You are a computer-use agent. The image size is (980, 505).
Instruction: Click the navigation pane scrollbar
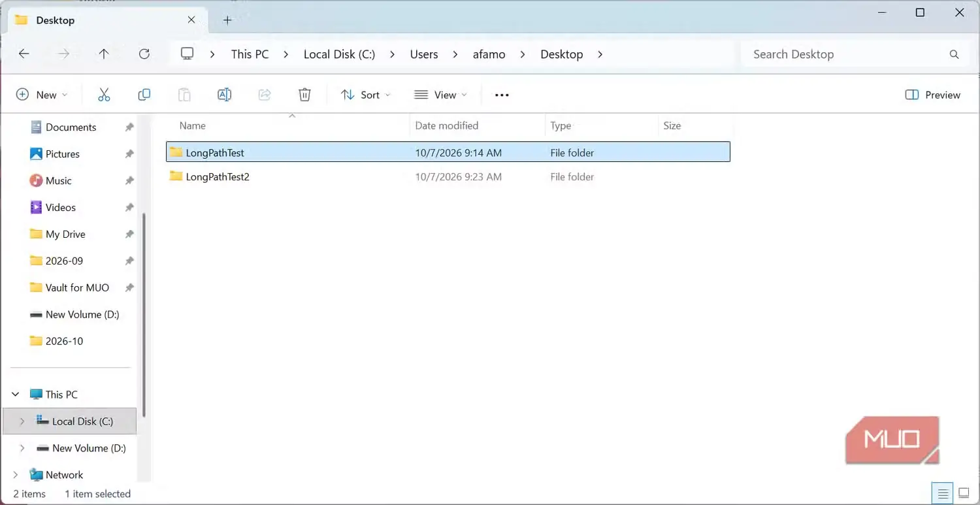pyautogui.click(x=144, y=316)
